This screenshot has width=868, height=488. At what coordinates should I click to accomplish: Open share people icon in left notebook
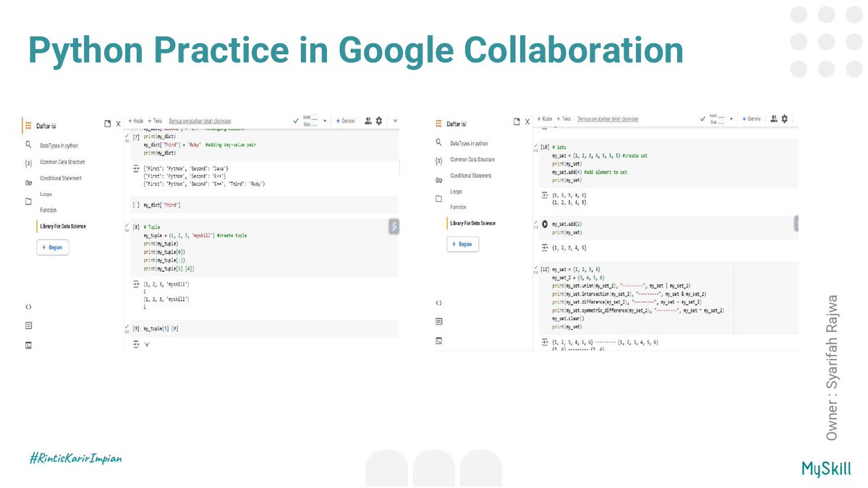pos(367,121)
